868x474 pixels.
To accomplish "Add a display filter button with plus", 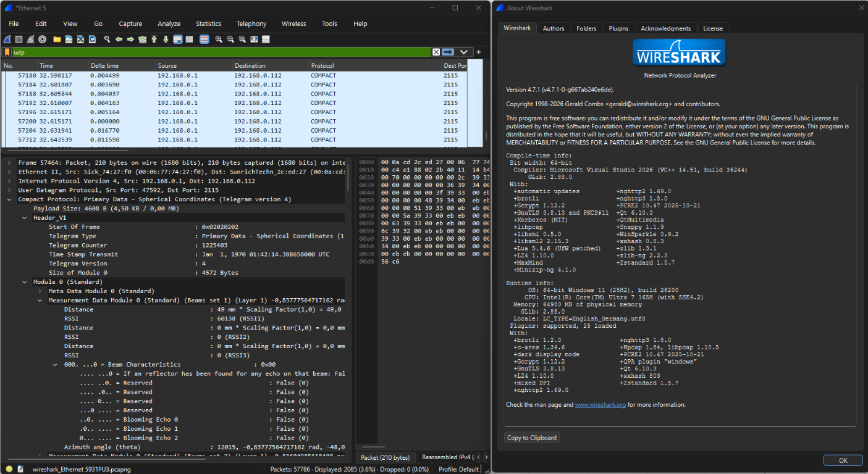I will pyautogui.click(x=478, y=52).
